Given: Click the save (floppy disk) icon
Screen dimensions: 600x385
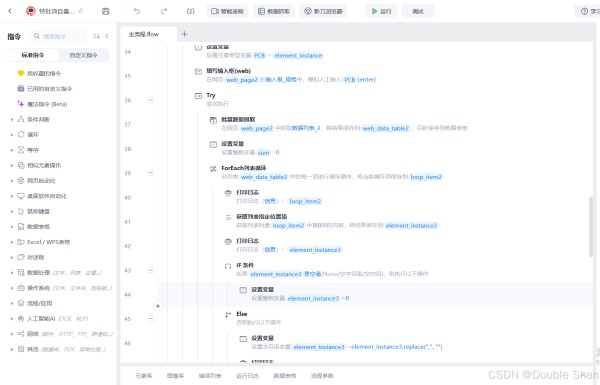Looking at the screenshot, I should [106, 11].
